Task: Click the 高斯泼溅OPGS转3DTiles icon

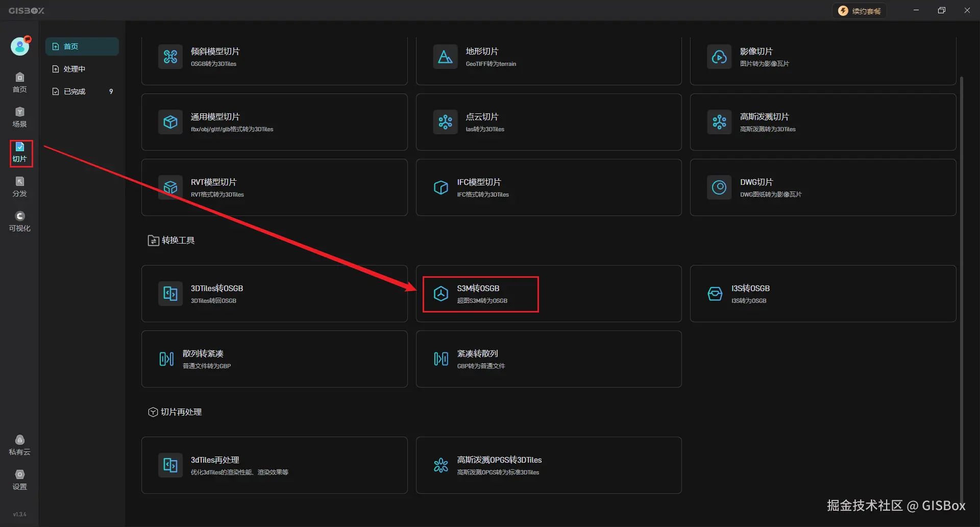Action: (441, 465)
